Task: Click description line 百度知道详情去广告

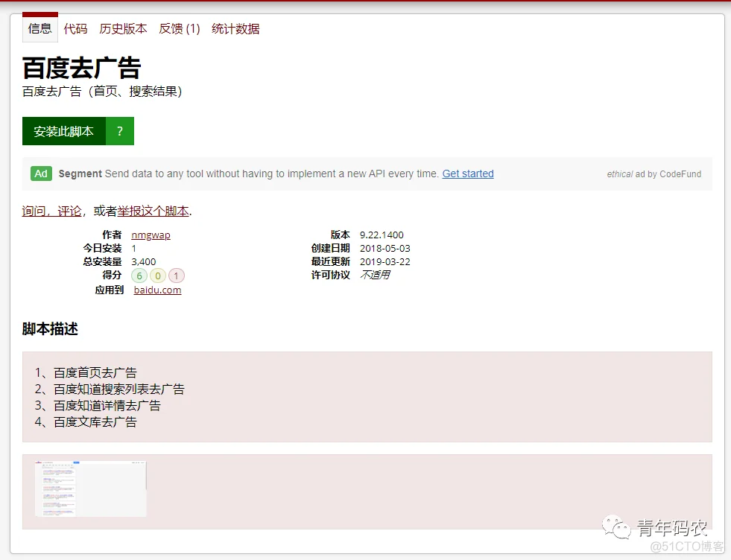Action: click(107, 405)
